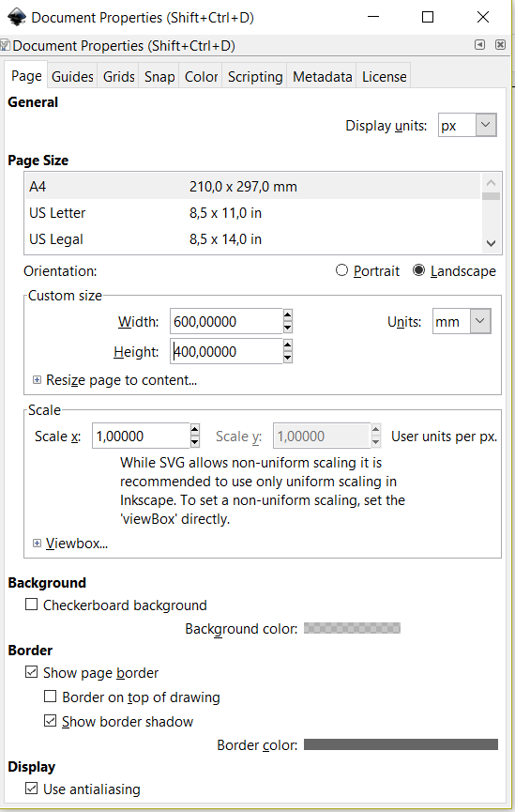Open the Grids tab
The width and height of the screenshot is (515, 812).
coord(118,77)
